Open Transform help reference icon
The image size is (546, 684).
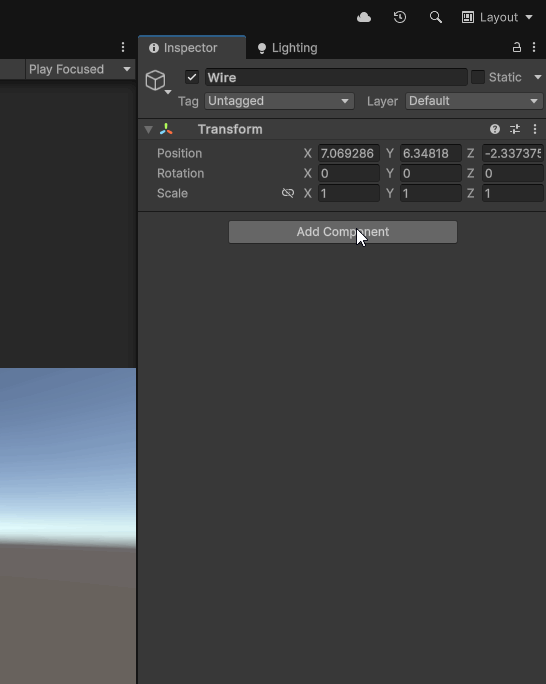[495, 129]
